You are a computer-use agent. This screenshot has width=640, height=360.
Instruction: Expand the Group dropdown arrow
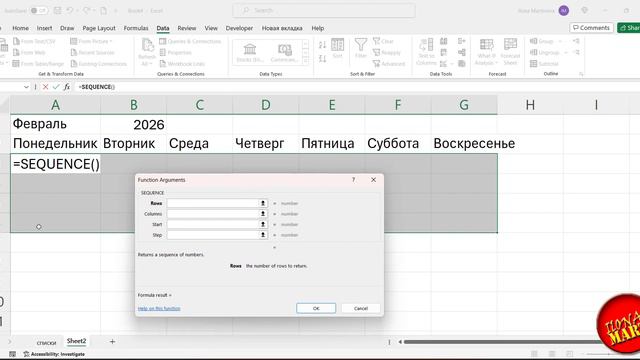coord(560,41)
